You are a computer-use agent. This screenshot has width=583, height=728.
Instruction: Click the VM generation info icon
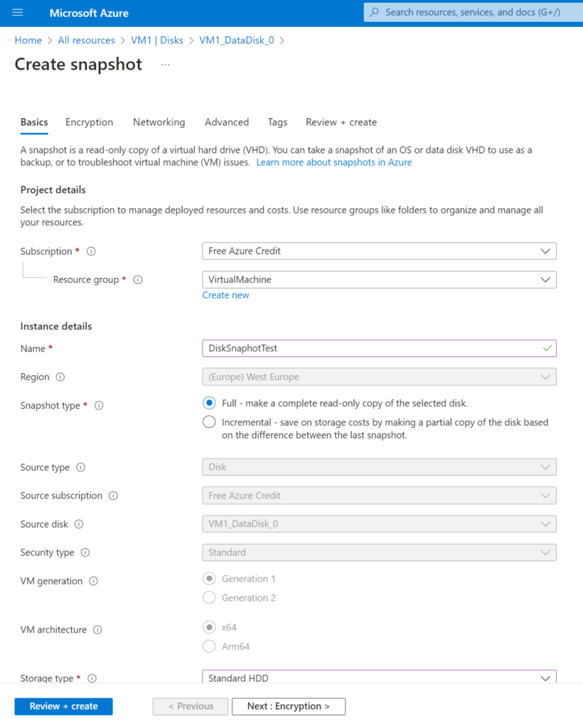[x=94, y=582]
